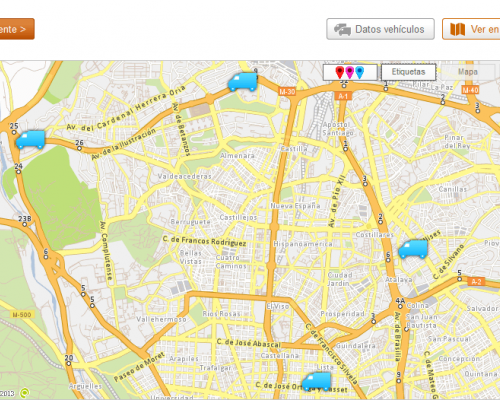The height and width of the screenshot is (400, 500).
Task: Switch to the Mapa map type
Action: [468, 72]
